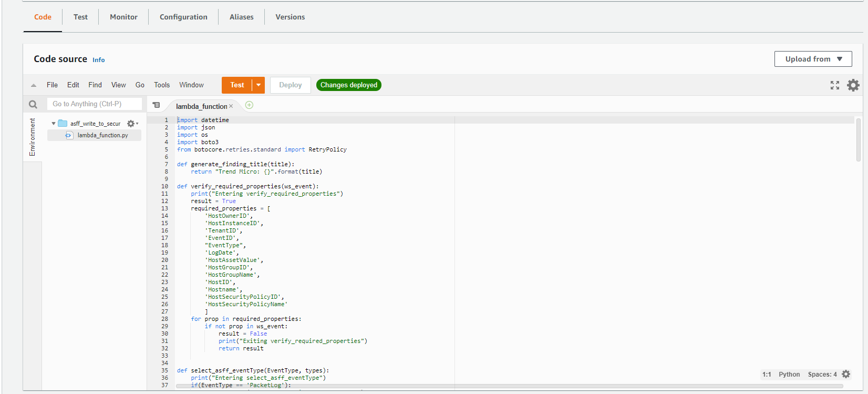
Task: Open the editor fullscreen toggle icon
Action: click(834, 85)
